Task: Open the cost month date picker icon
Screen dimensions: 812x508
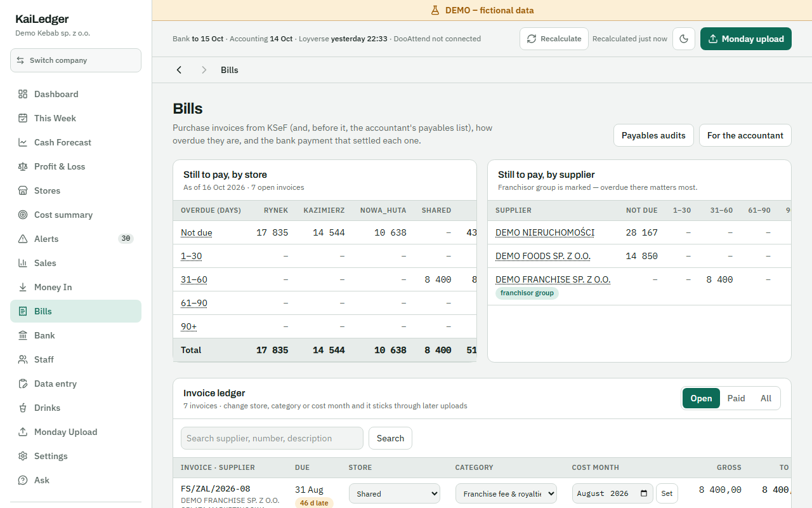Action: pos(644,493)
